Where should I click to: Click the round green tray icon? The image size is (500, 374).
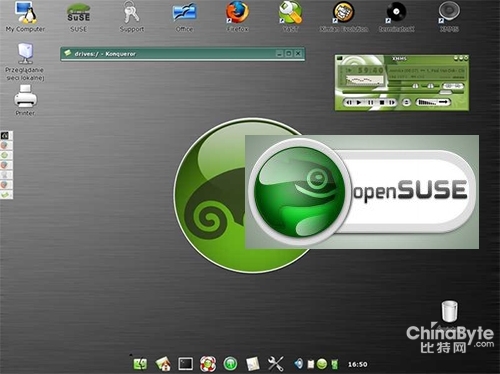[322, 364]
